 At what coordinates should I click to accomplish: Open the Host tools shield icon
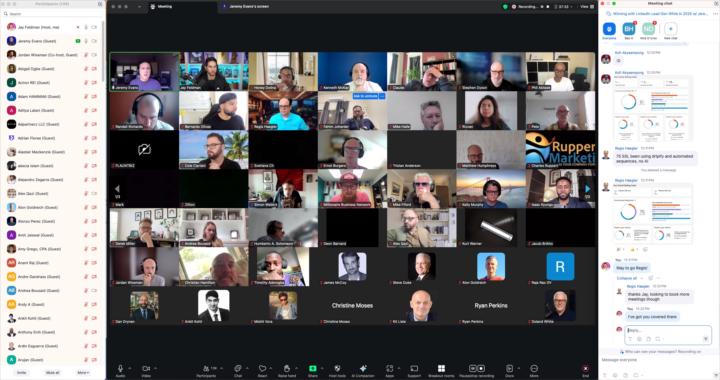pos(337,369)
